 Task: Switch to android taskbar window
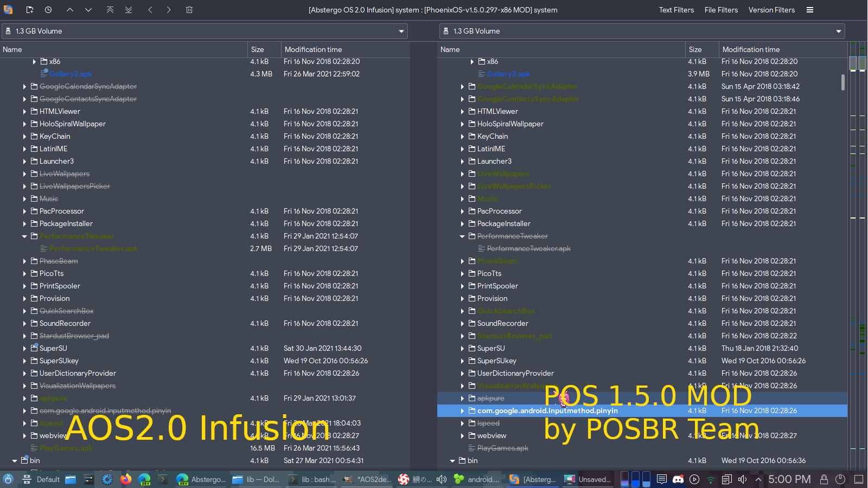pyautogui.click(x=477, y=479)
